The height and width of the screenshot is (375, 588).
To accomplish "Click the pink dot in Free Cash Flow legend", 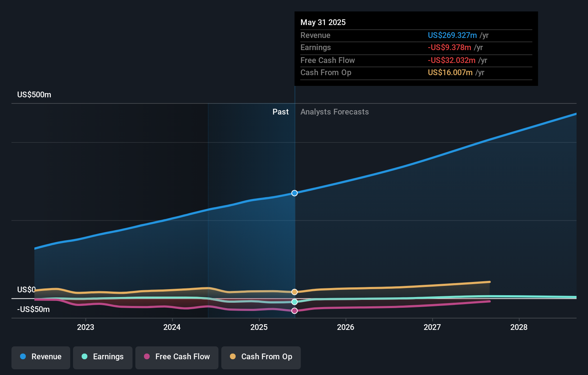I will pyautogui.click(x=146, y=356).
